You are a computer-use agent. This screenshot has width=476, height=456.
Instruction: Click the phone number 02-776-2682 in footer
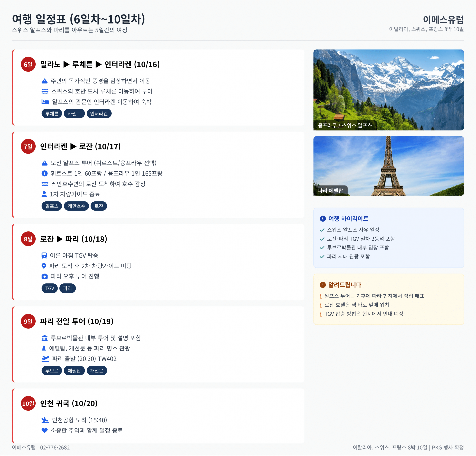tap(55, 448)
